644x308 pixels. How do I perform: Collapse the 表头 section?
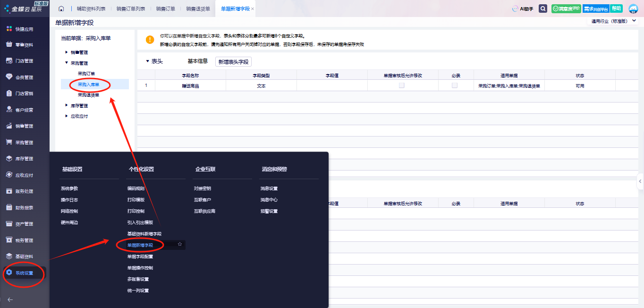147,61
